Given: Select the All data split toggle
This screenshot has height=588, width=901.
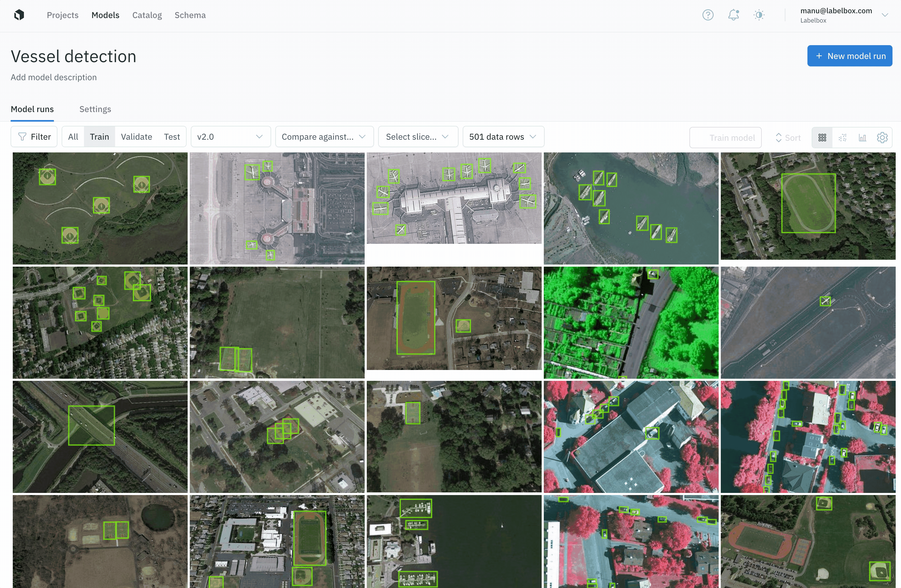Looking at the screenshot, I should [x=73, y=137].
